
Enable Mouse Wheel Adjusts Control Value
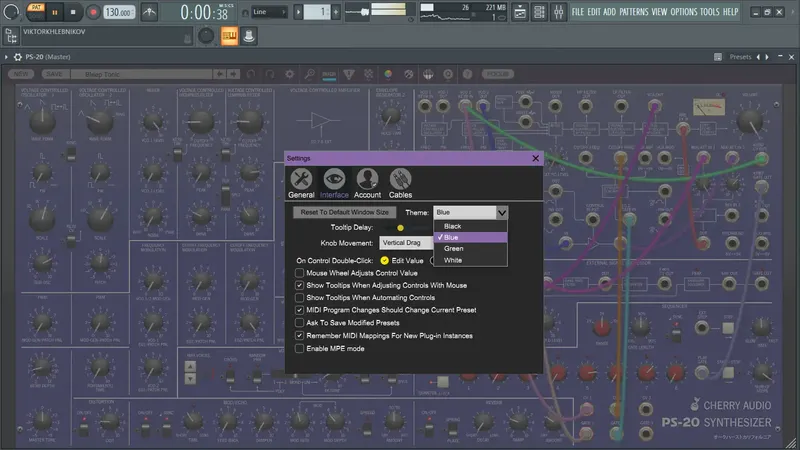point(299,272)
